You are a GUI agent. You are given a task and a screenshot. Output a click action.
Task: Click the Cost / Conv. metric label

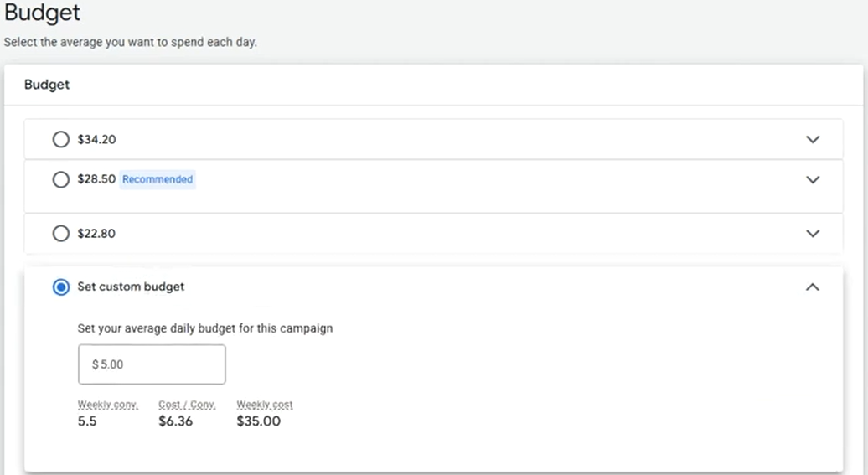point(187,405)
